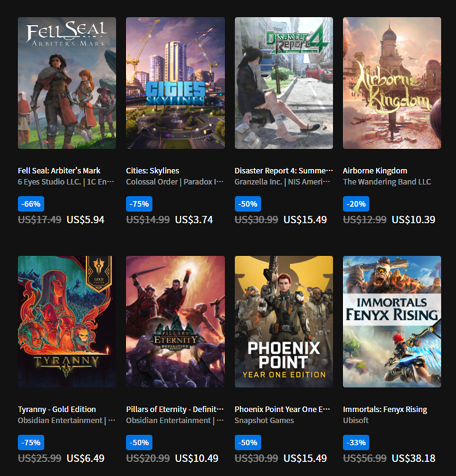Click the Cities: Skylines game cover
This screenshot has width=456, height=476.
pos(175,83)
